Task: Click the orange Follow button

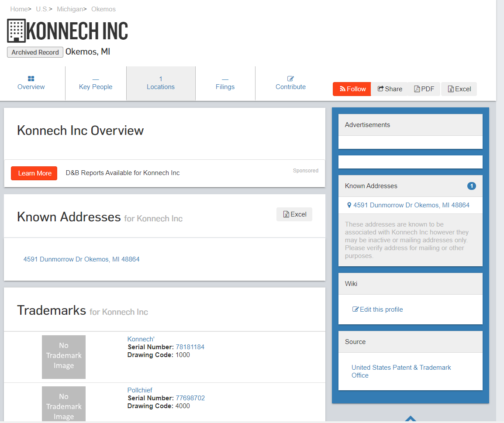Action: pos(352,89)
